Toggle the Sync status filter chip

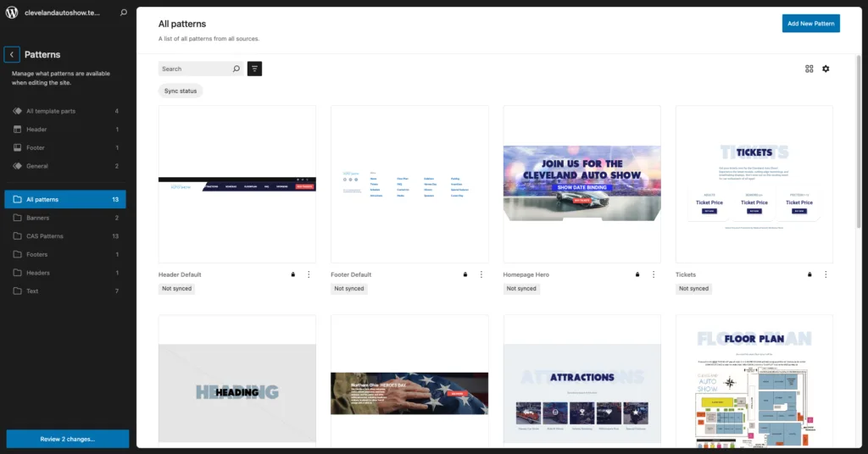(181, 91)
